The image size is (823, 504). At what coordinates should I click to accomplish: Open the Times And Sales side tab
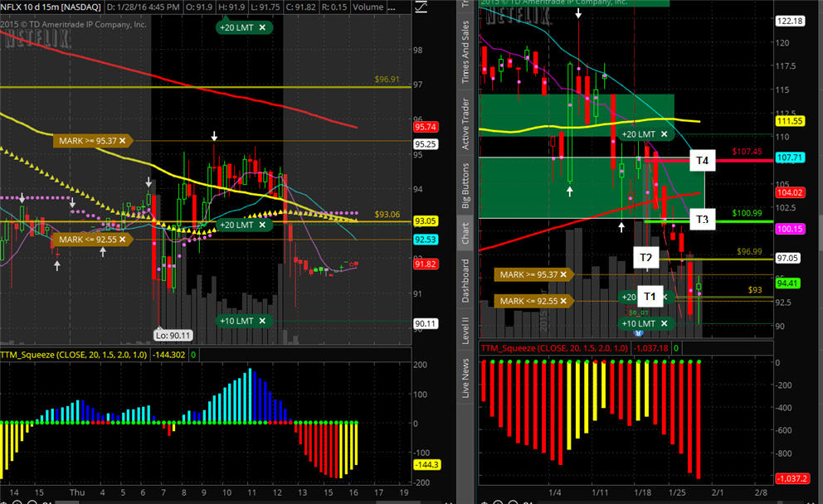(465, 51)
